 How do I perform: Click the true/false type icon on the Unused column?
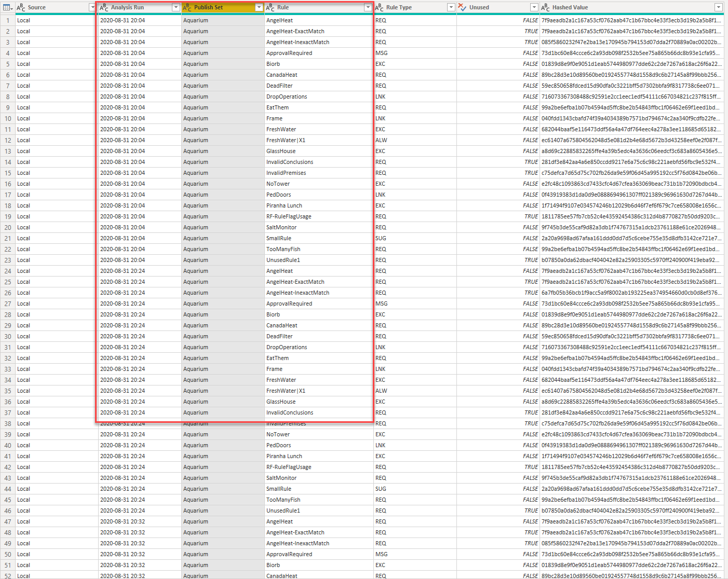coord(462,7)
